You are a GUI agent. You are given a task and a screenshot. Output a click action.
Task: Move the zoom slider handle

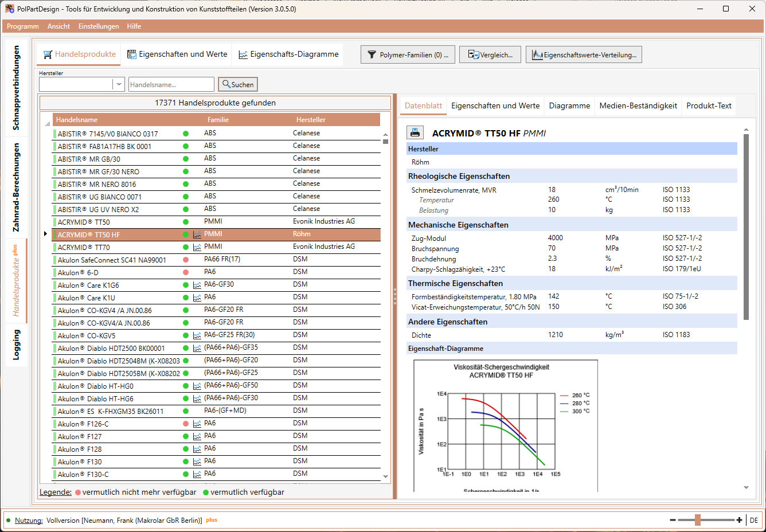[x=698, y=520]
